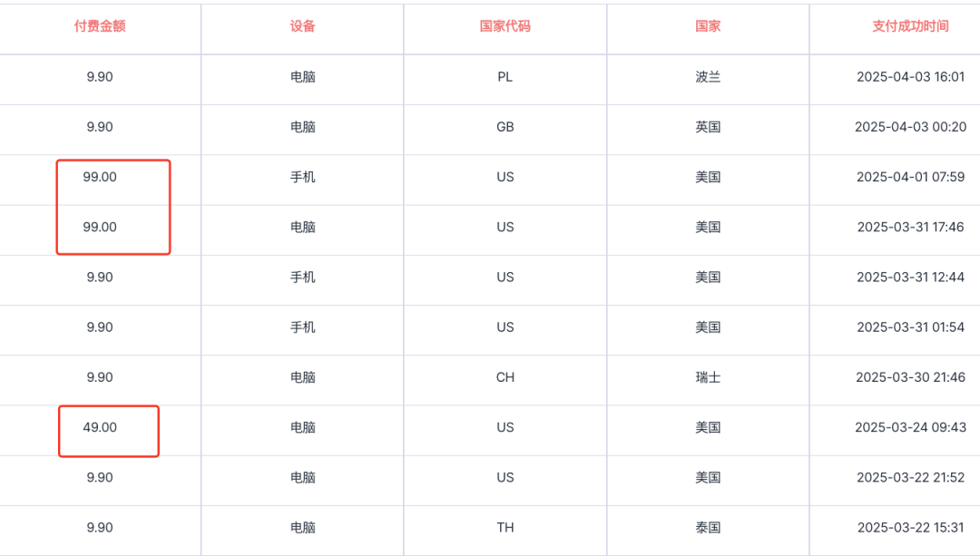
Task: Click the 泰国 country cell
Action: tap(708, 527)
